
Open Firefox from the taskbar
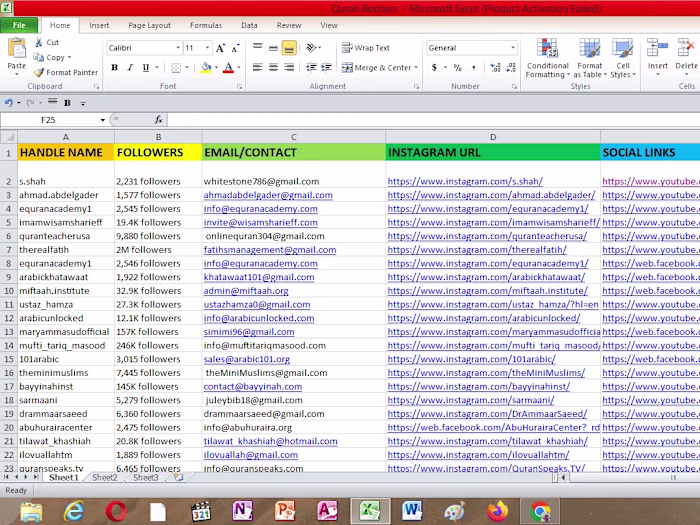(497, 511)
